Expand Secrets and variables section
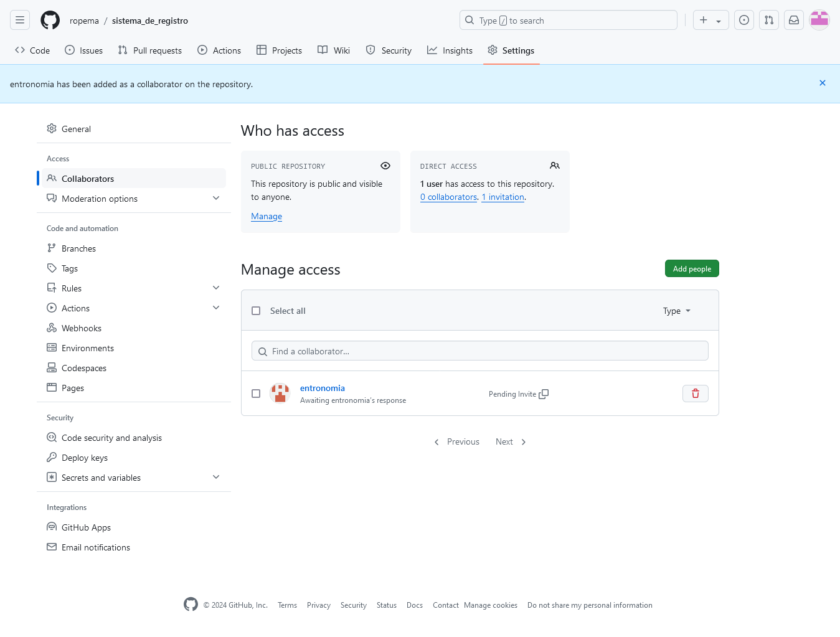This screenshot has width=840, height=637. 216,477
